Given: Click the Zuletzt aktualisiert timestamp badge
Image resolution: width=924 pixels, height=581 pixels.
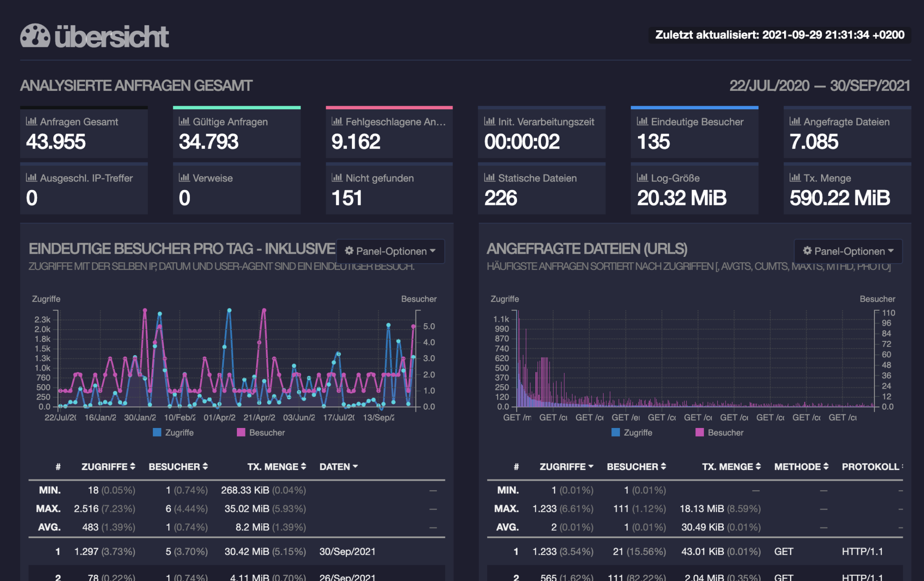Looking at the screenshot, I should click(779, 34).
